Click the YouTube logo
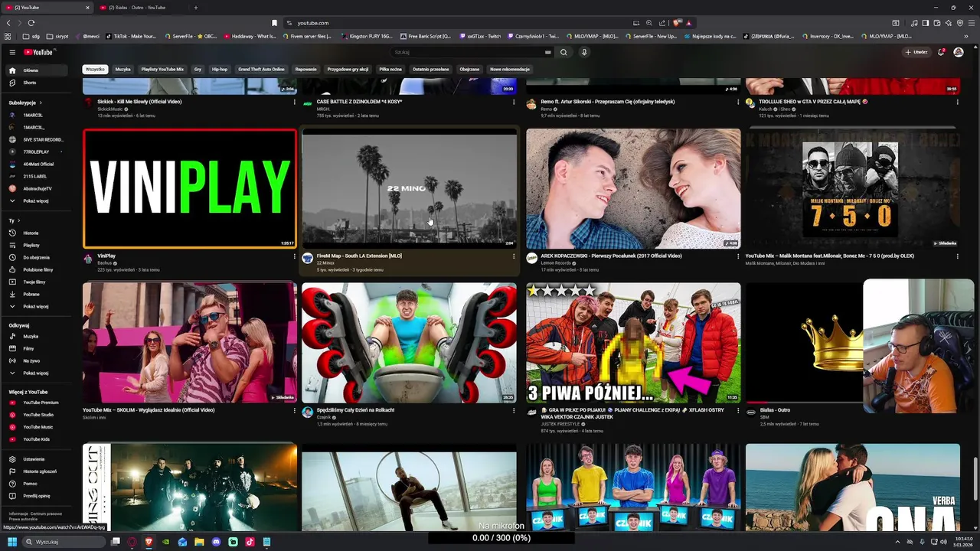980x551 pixels. coord(38,52)
